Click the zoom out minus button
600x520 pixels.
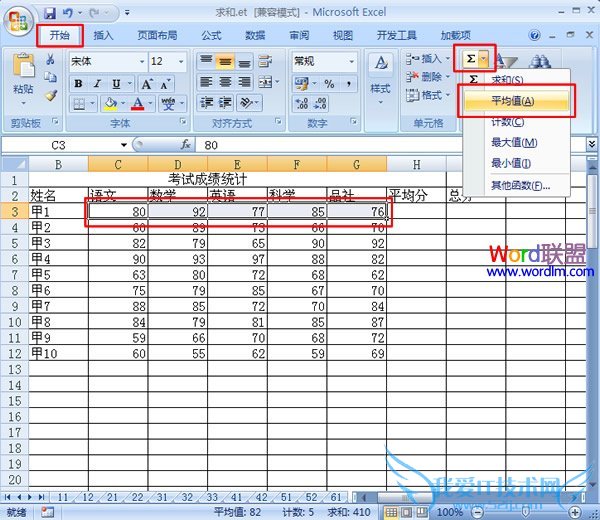477,512
